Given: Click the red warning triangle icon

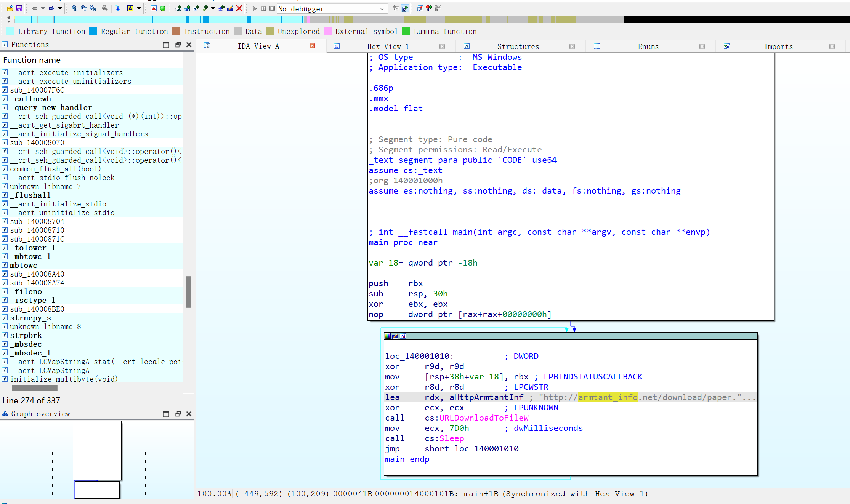Looking at the screenshot, I should click(154, 8).
